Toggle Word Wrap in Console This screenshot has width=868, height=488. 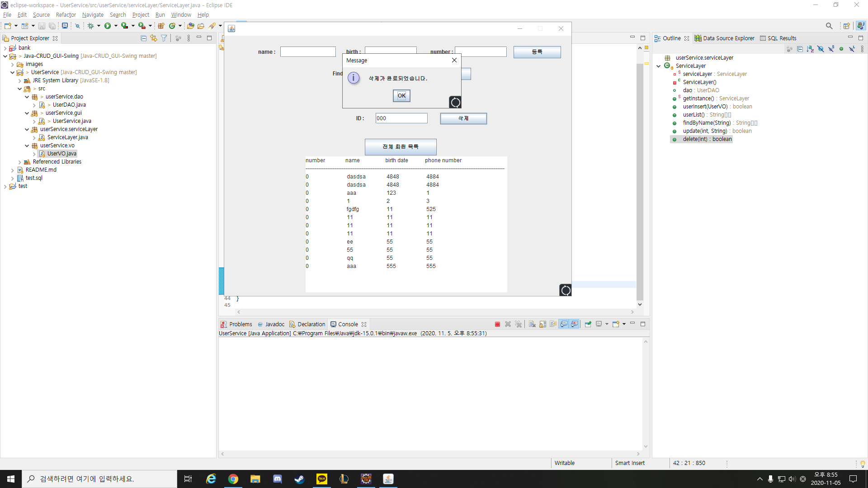[553, 324]
